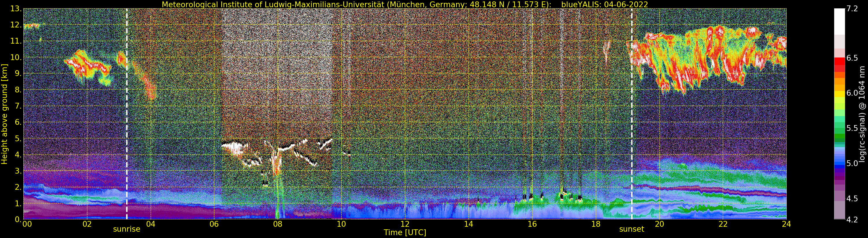Click the blue colorbar segment near 5.0
868x238 pixels.
[x=839, y=163]
